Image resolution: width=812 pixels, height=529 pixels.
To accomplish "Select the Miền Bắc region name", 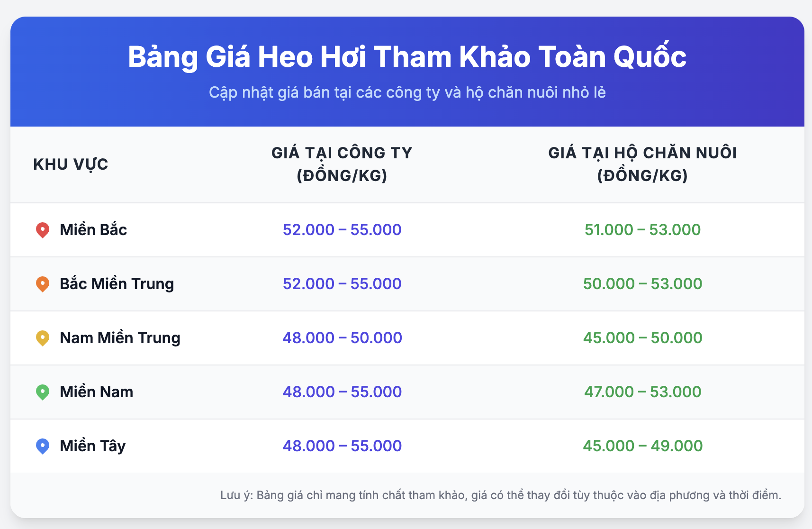I will 93,230.
